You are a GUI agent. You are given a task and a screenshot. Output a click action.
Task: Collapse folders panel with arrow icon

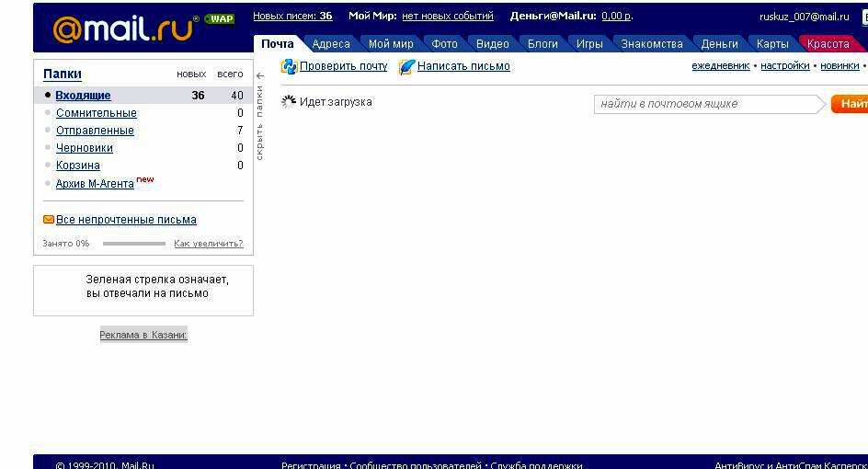tap(260, 75)
